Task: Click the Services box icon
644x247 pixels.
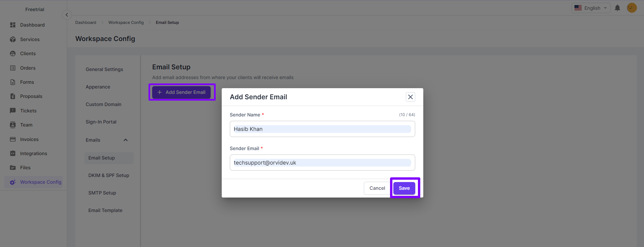Action: click(x=13, y=39)
